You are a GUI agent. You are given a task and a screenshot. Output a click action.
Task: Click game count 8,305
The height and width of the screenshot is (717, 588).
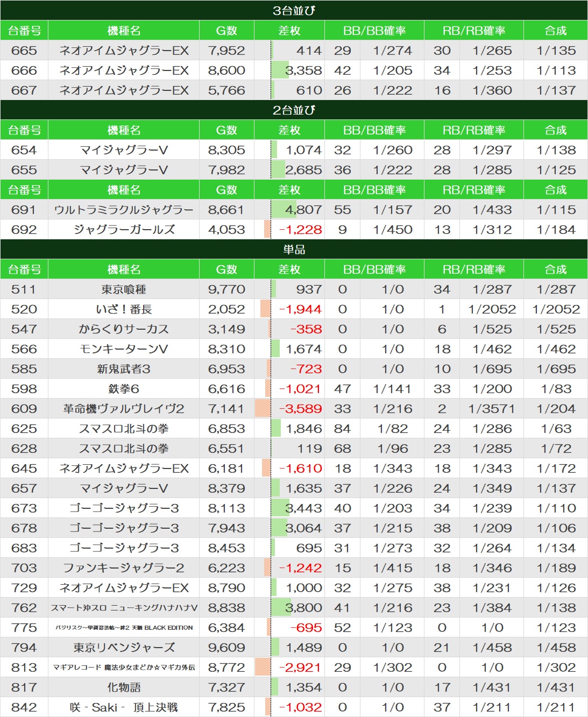(x=226, y=150)
